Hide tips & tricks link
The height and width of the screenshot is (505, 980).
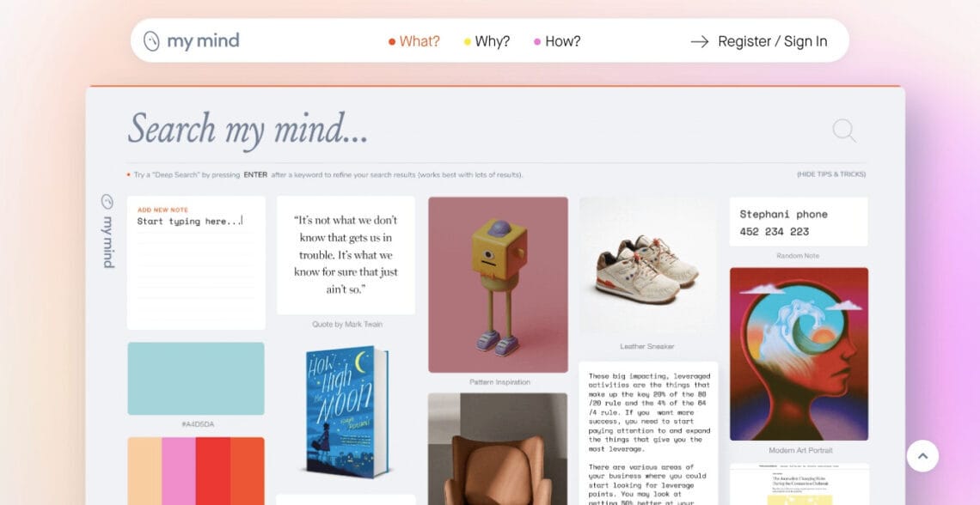pos(831,175)
